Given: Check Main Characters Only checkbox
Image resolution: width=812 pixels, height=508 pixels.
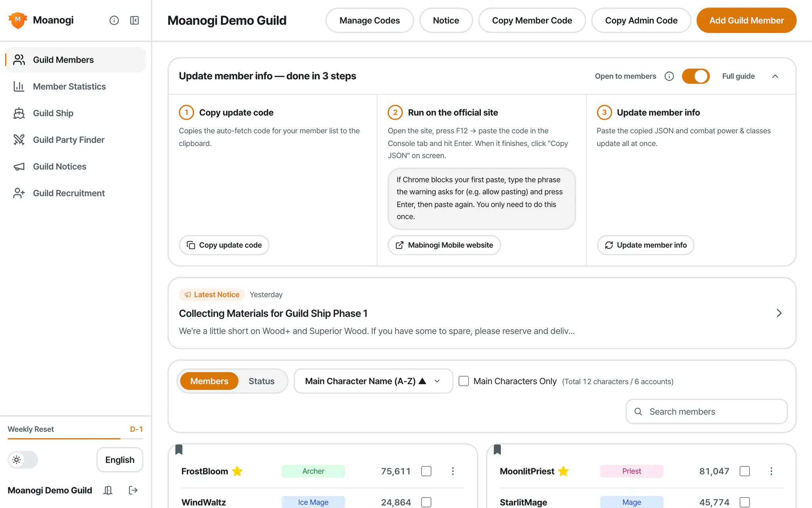Looking at the screenshot, I should point(463,381).
